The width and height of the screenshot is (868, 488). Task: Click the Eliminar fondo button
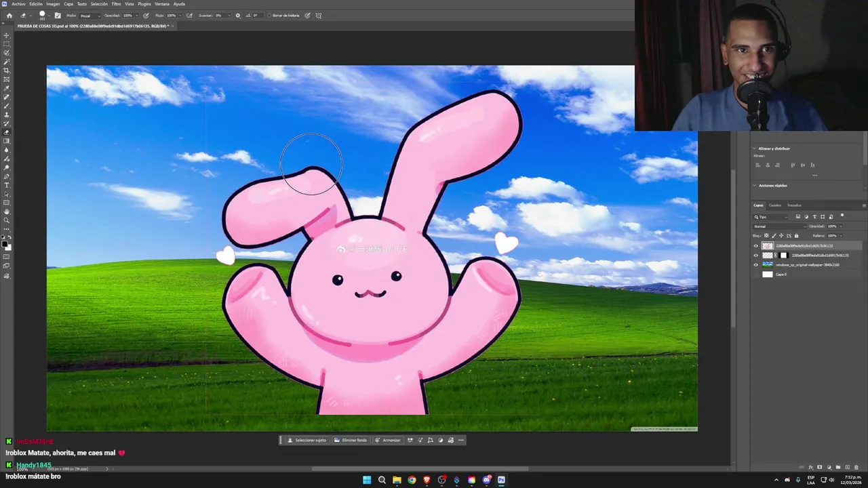click(x=351, y=441)
